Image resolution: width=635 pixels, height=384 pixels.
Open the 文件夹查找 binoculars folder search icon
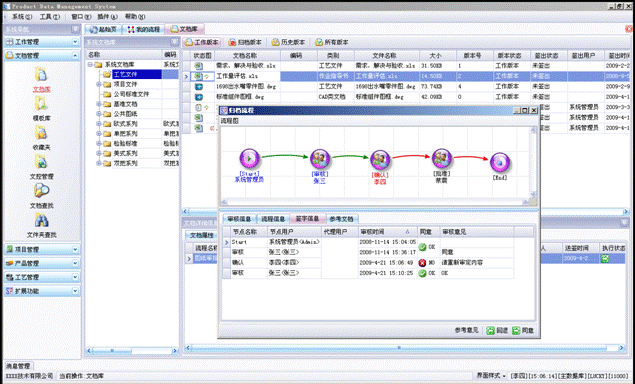point(41,221)
